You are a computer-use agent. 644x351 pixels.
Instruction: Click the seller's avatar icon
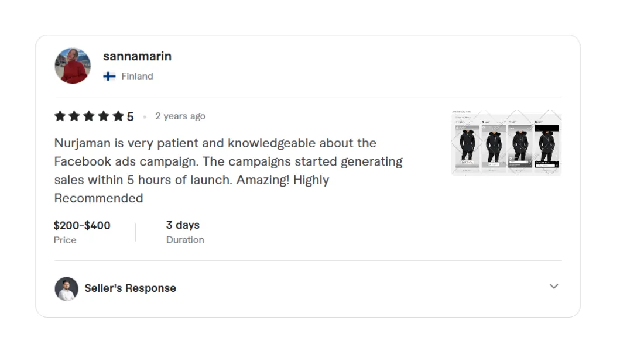coord(66,288)
